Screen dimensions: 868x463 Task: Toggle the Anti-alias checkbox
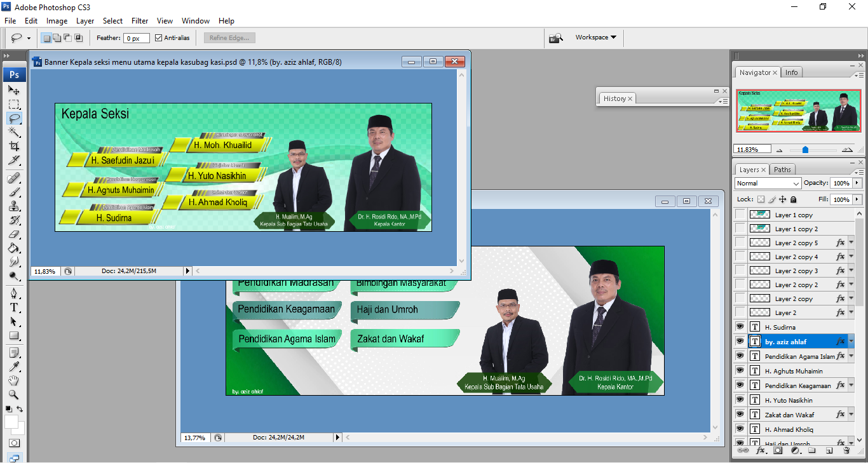pos(159,38)
